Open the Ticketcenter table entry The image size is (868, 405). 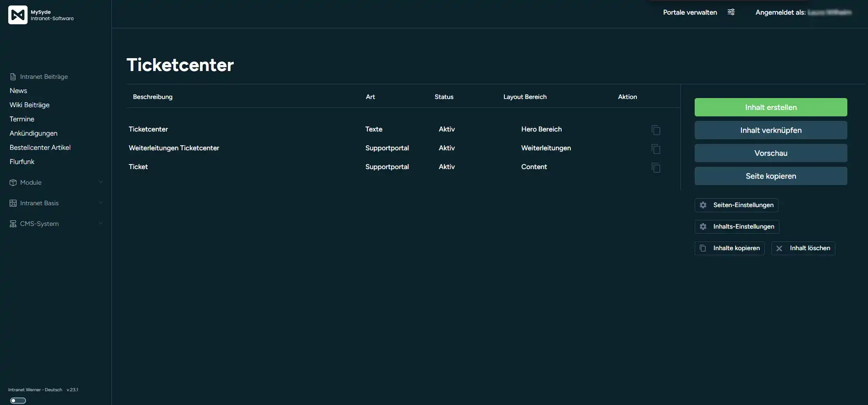(148, 129)
